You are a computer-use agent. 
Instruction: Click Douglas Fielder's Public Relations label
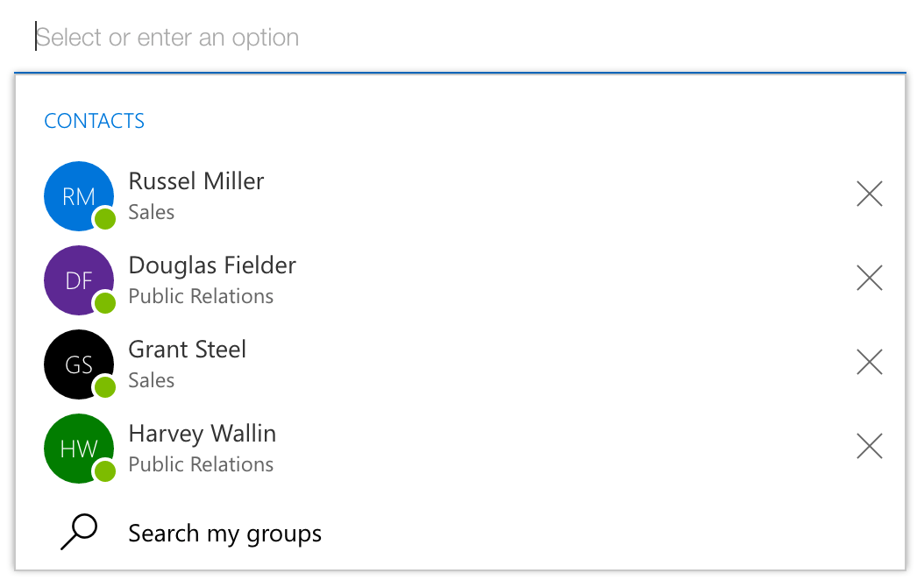click(x=201, y=296)
